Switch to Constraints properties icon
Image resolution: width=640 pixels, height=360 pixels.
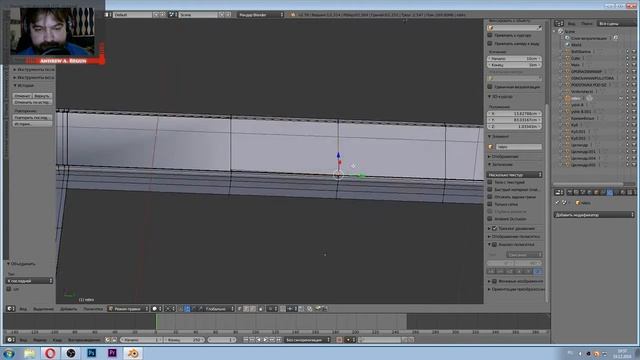[x=603, y=192]
